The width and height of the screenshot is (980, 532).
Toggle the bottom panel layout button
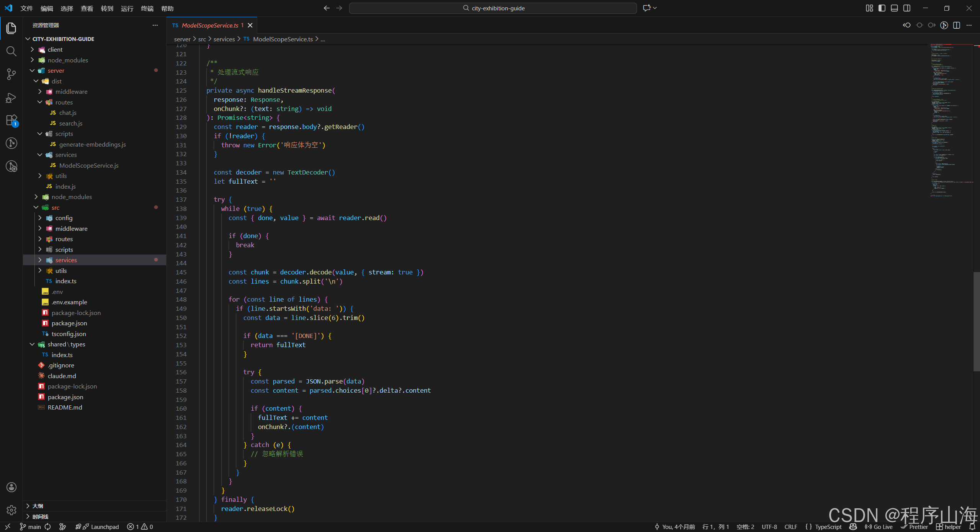894,8
